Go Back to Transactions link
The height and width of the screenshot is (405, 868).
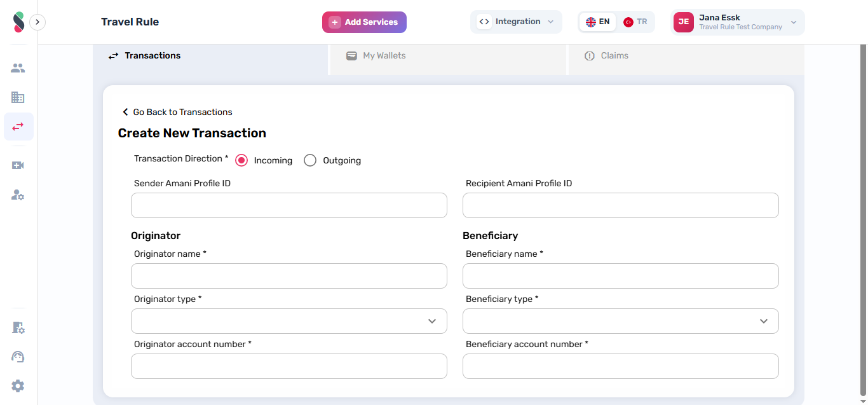pyautogui.click(x=177, y=112)
